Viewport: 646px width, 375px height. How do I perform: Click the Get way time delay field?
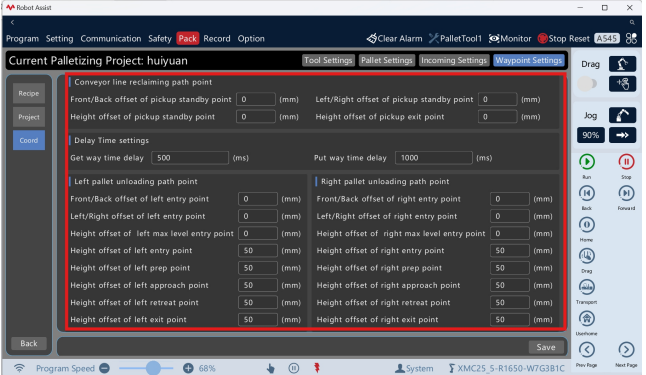pos(190,158)
